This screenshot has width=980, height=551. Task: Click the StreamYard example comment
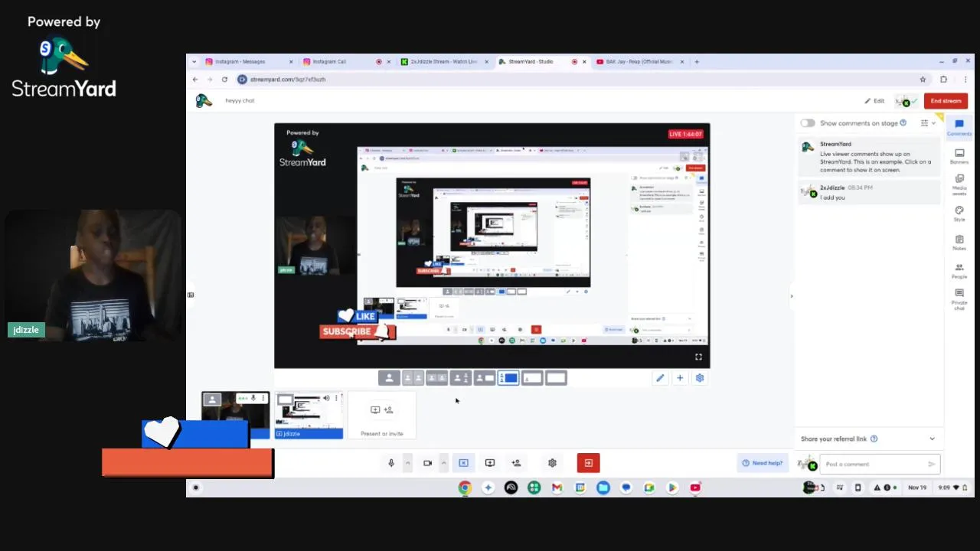point(869,157)
